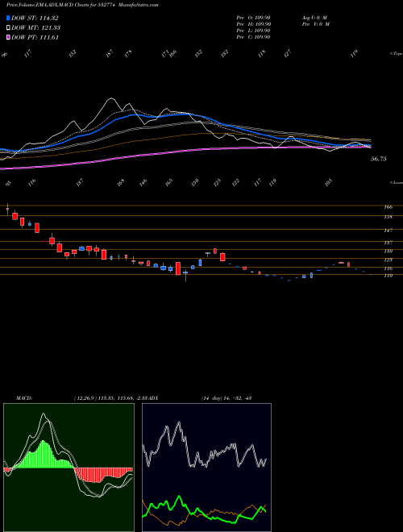
Task: Click the 146 label in the Lows row
Action: (143, 182)
